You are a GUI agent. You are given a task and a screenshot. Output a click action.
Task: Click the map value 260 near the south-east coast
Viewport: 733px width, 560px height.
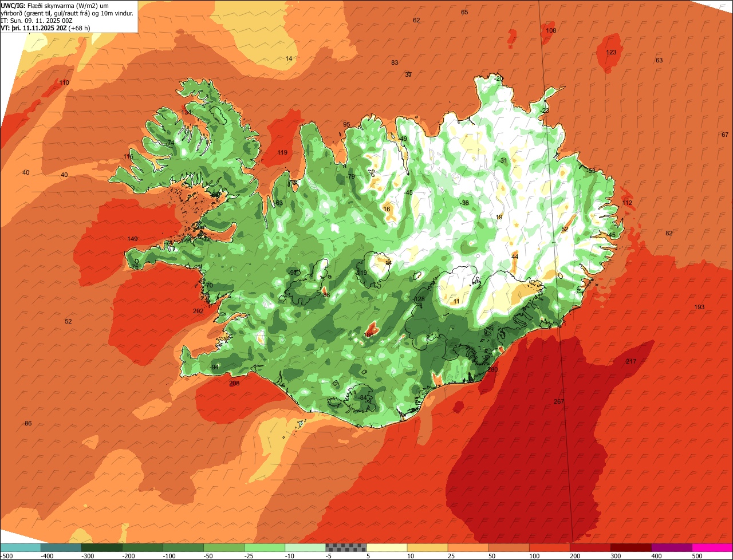[x=492, y=369]
